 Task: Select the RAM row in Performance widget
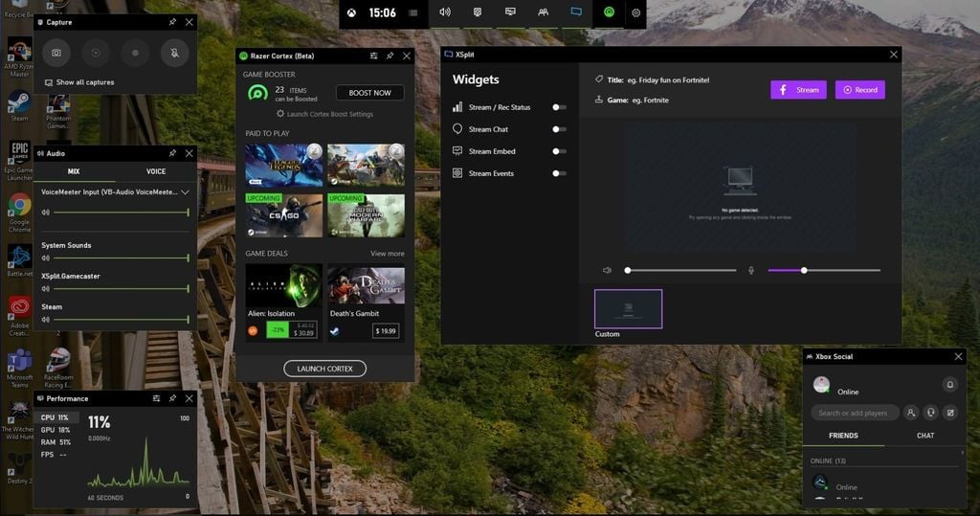pyautogui.click(x=56, y=442)
